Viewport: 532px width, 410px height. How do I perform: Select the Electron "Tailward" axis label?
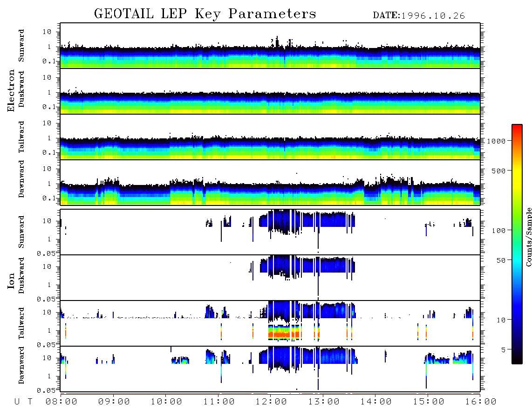pyautogui.click(x=21, y=137)
